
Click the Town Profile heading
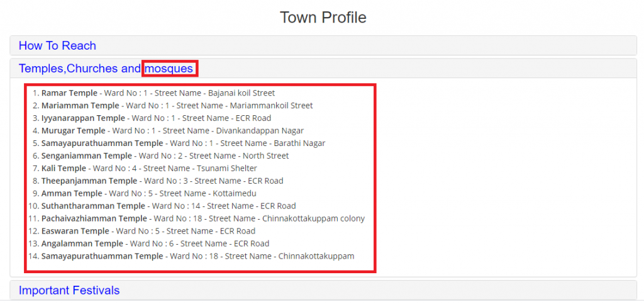click(323, 18)
